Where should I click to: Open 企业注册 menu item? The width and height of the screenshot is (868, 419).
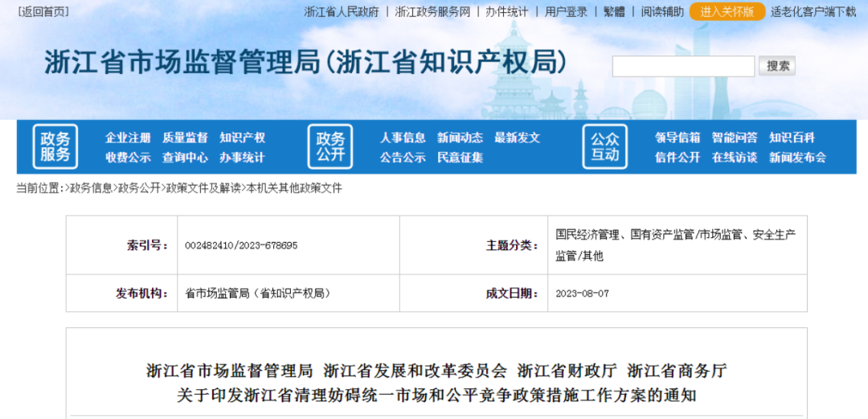click(128, 138)
